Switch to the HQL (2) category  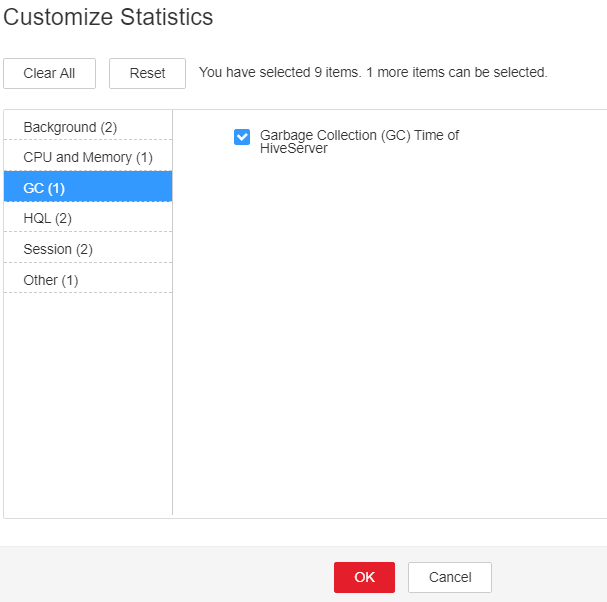click(88, 218)
